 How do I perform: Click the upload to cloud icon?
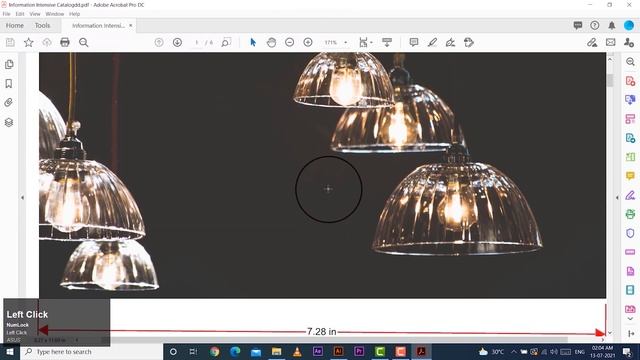coord(47,42)
